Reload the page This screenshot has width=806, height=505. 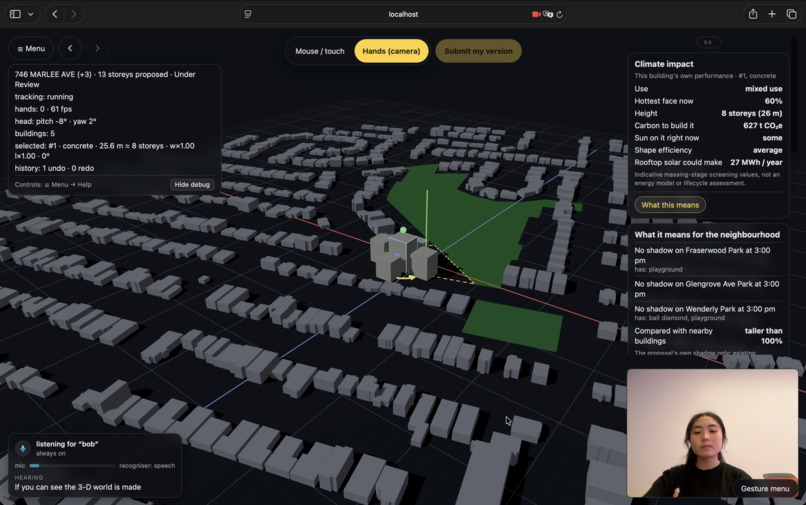point(560,14)
